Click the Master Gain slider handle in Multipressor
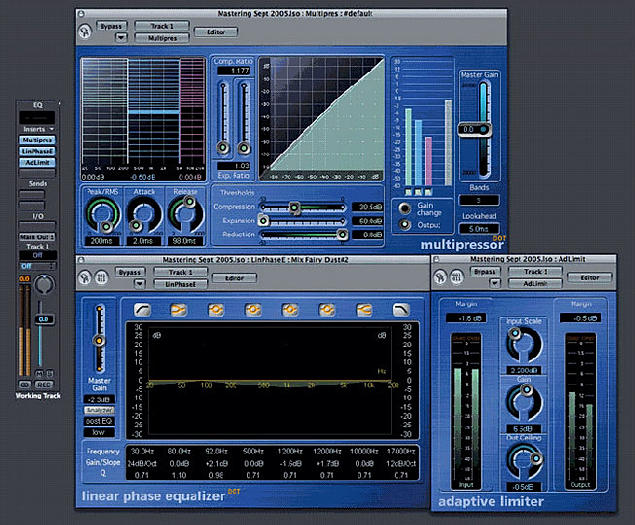The height and width of the screenshot is (525, 635). [475, 130]
